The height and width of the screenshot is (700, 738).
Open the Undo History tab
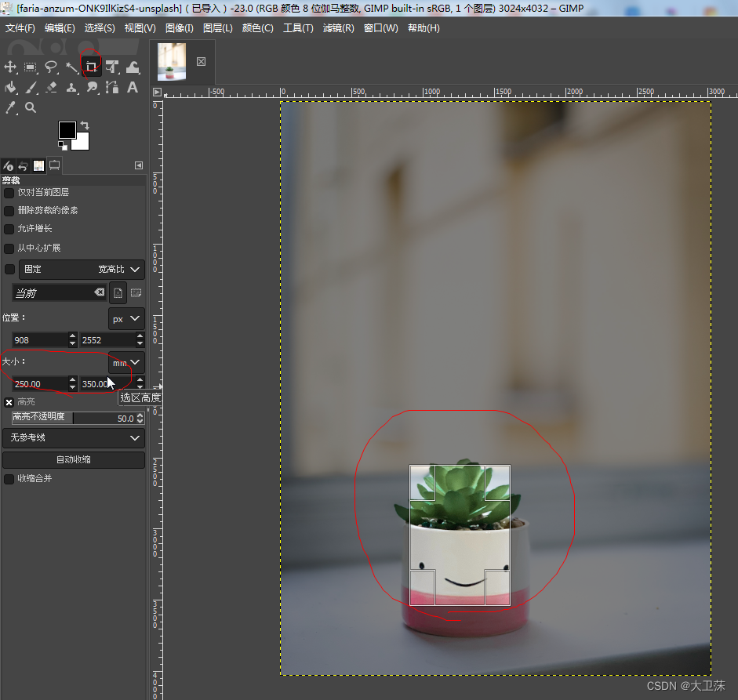(23, 165)
